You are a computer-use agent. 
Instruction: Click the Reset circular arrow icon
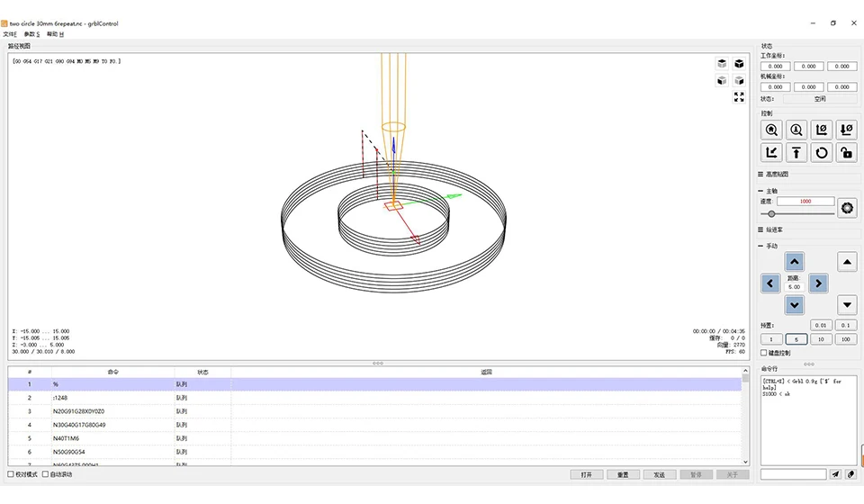[x=821, y=153]
